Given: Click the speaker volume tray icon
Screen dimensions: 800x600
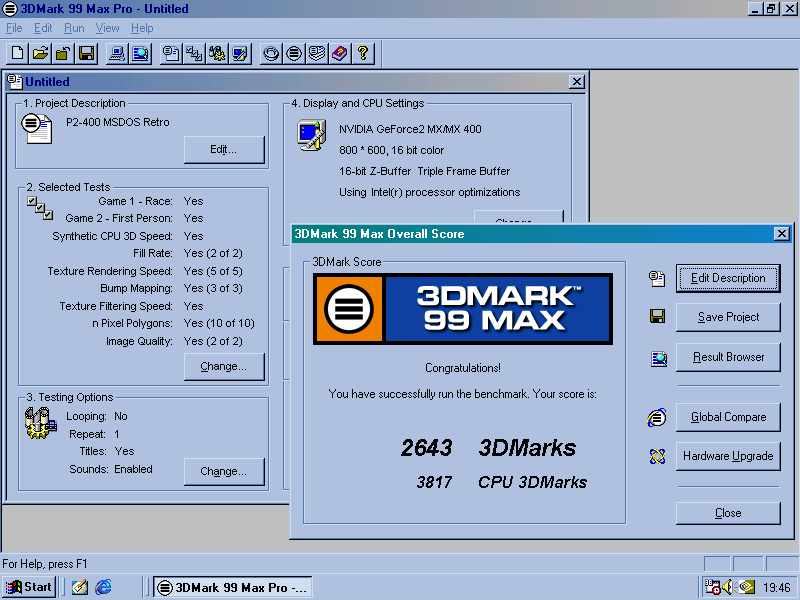Looking at the screenshot, I should point(728,587).
